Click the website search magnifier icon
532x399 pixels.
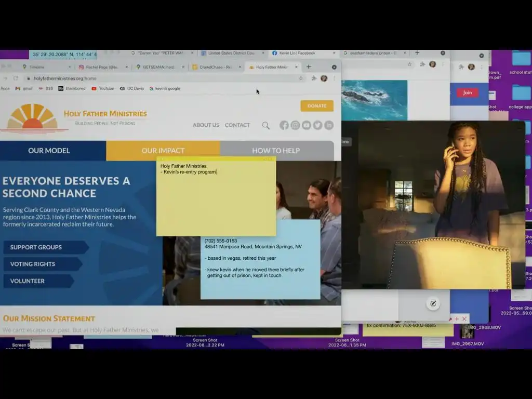click(265, 126)
